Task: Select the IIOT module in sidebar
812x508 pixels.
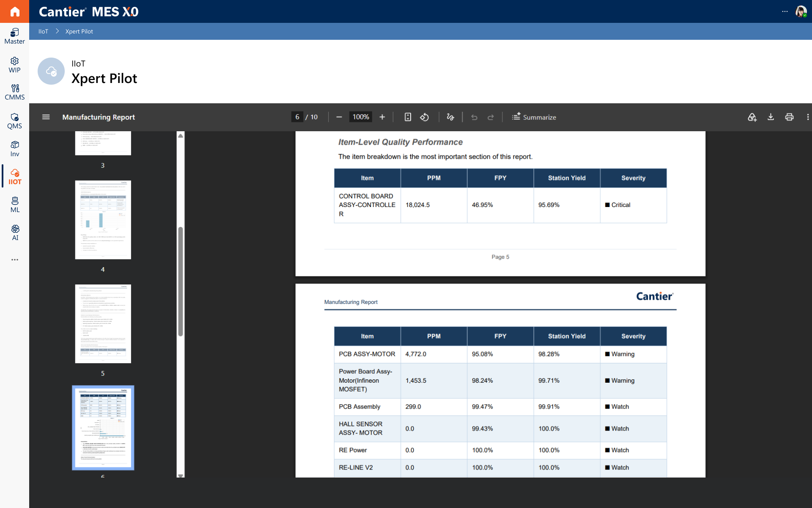Action: (x=15, y=177)
